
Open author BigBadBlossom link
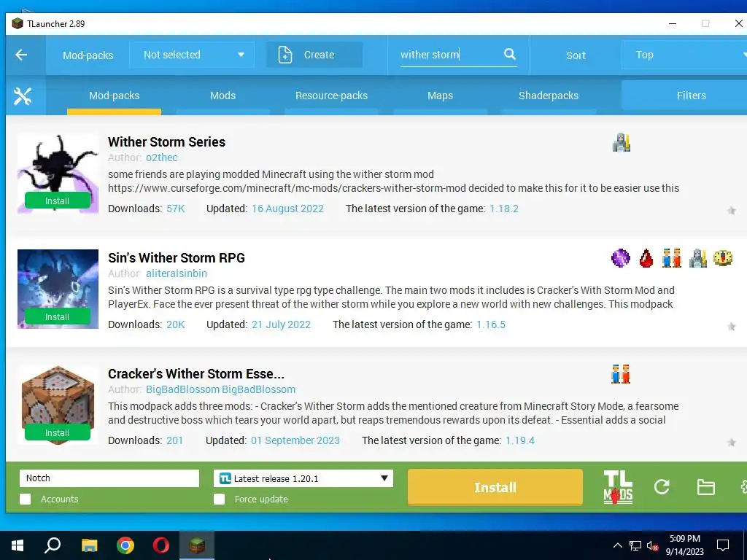(x=220, y=389)
